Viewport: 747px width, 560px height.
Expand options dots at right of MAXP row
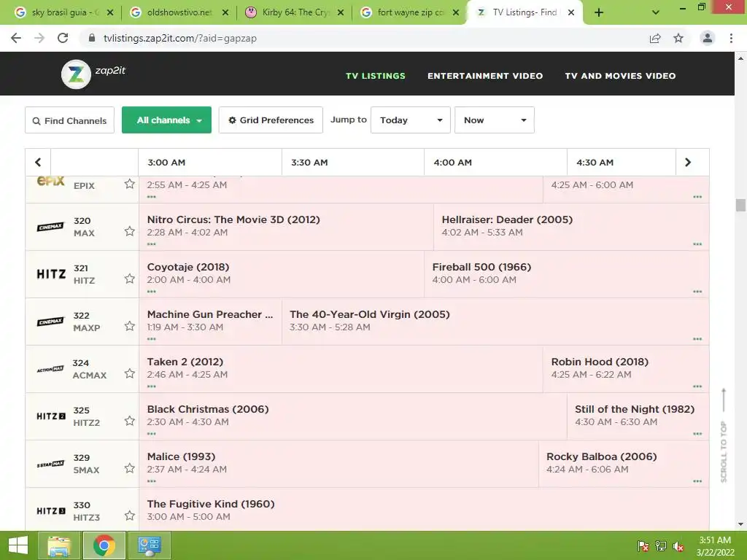(x=697, y=339)
